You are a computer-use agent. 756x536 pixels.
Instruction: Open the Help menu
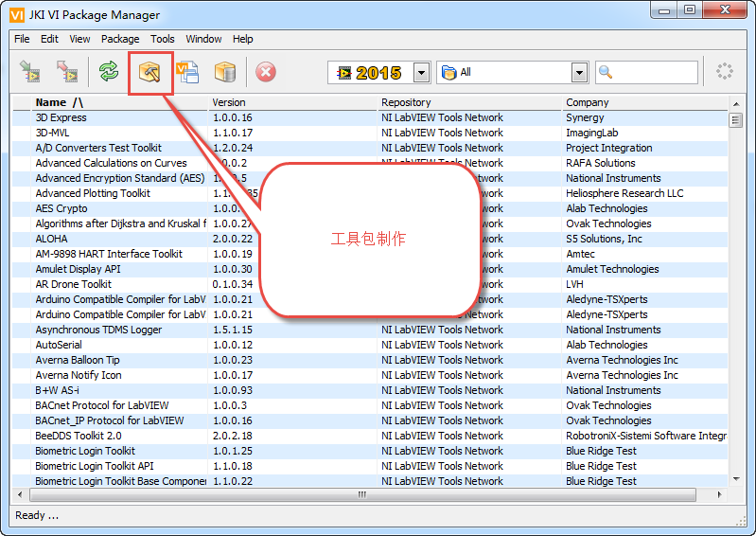pyautogui.click(x=242, y=39)
